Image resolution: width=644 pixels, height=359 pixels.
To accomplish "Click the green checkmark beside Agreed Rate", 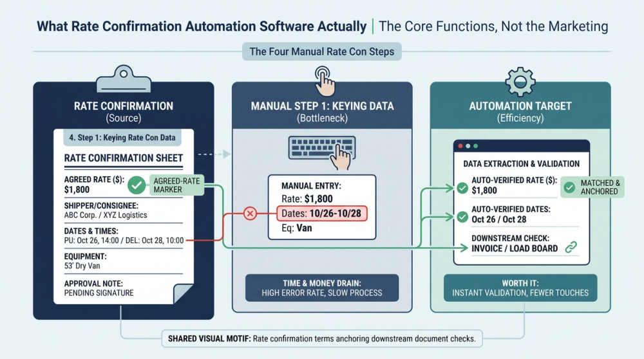I will point(137,185).
